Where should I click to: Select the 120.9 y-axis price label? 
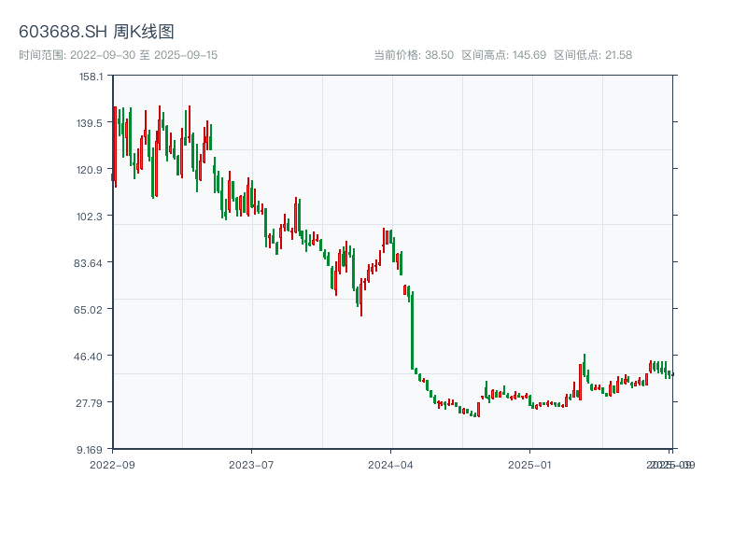(92, 169)
